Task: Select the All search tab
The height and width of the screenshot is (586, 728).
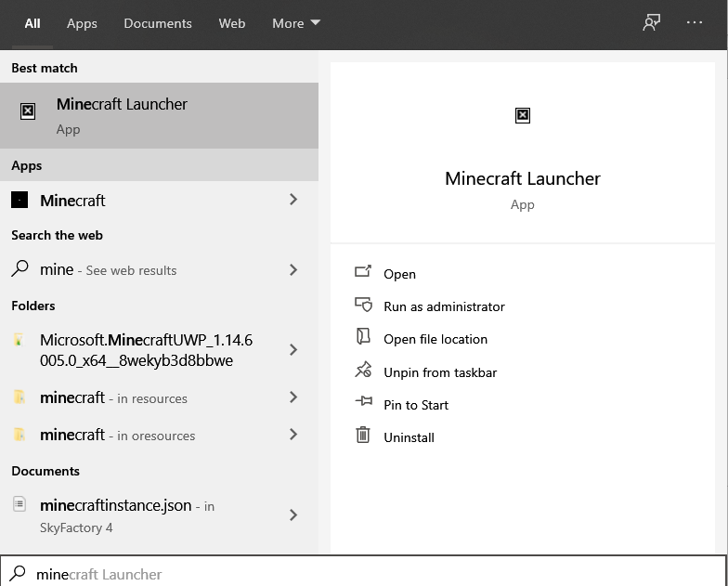Action: point(32,23)
